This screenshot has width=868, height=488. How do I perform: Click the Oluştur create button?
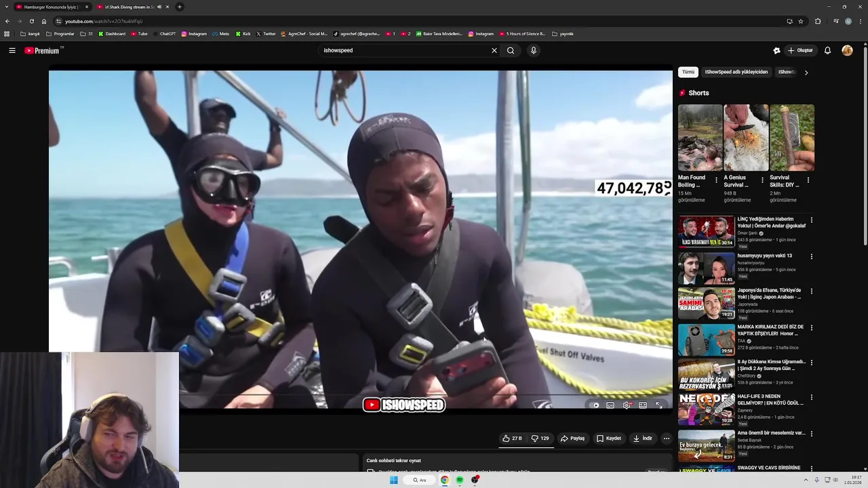tap(800, 50)
